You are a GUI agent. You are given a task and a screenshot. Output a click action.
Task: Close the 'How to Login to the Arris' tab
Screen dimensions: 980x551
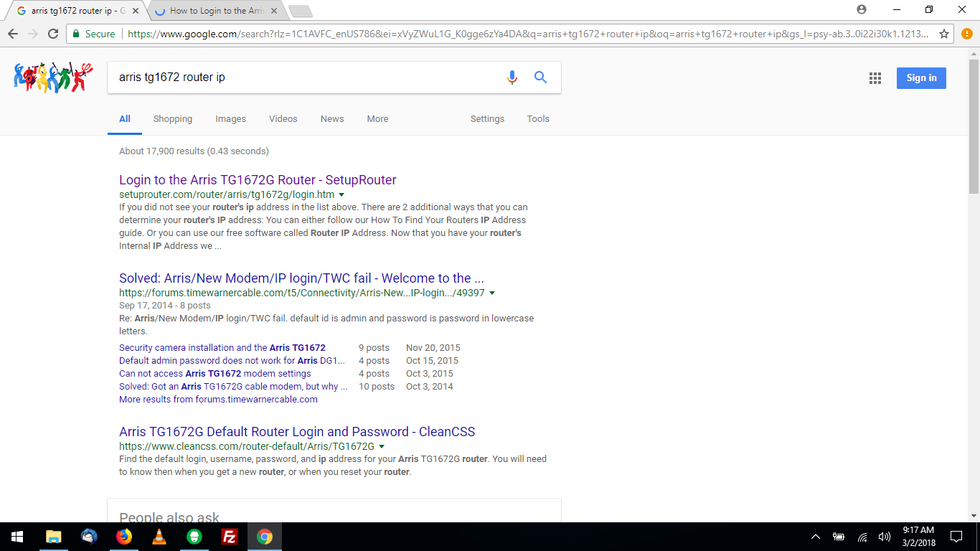pyautogui.click(x=274, y=11)
